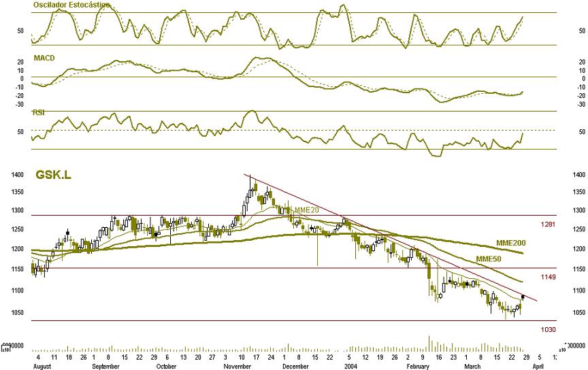Select the 1030 support level value

tap(548, 330)
